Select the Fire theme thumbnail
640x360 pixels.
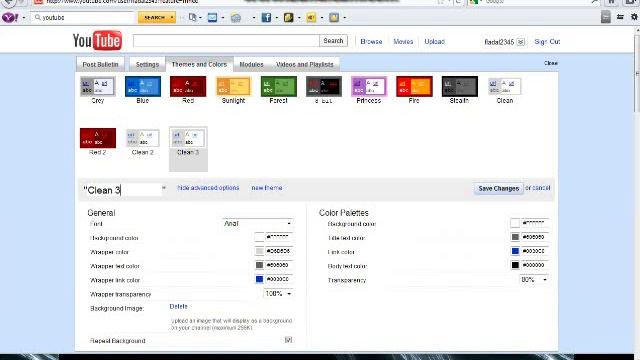tap(414, 87)
